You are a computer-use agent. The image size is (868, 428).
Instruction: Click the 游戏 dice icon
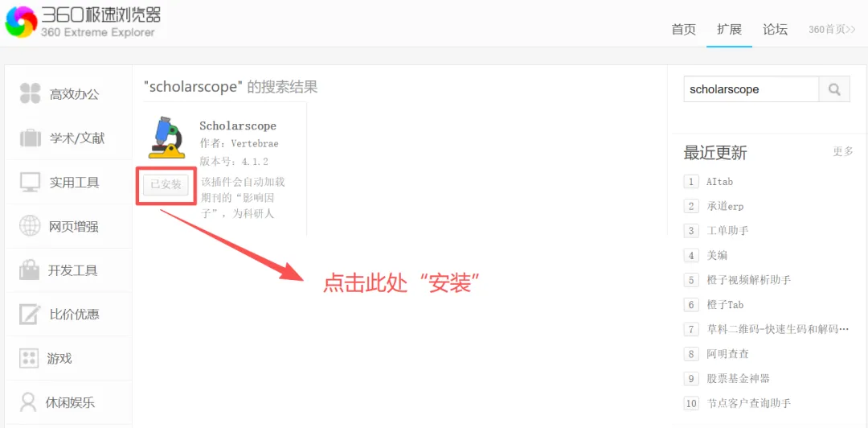pos(29,358)
